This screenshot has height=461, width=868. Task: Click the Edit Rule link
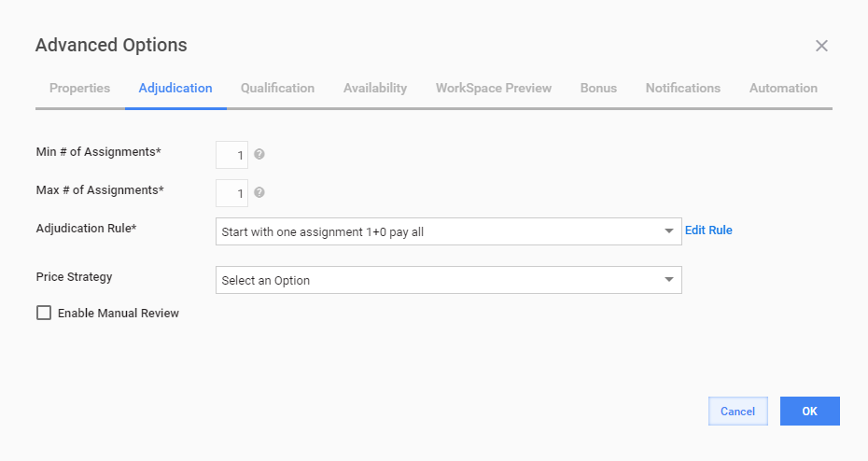(x=708, y=230)
